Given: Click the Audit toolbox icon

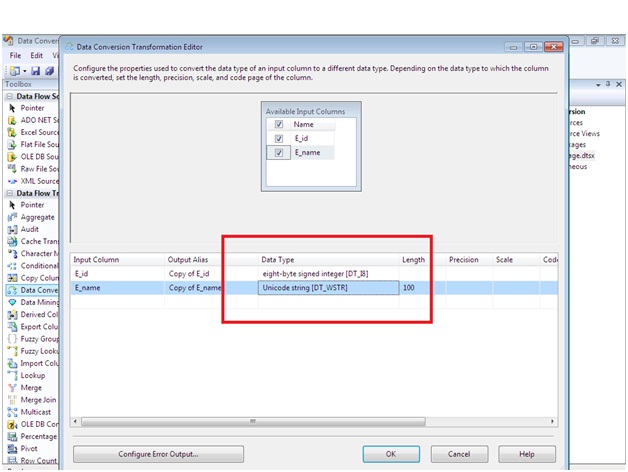Looking at the screenshot, I should point(11,229).
